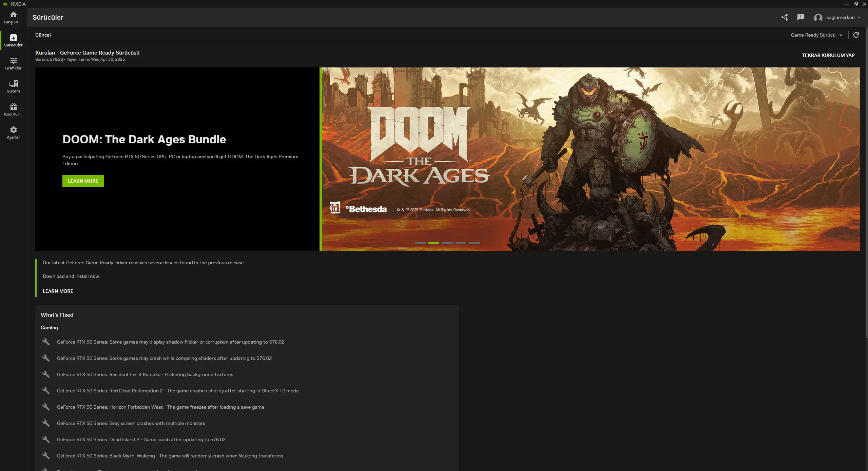Open the feedback notification icon
Image resolution: width=868 pixels, height=471 pixels.
pyautogui.click(x=801, y=17)
